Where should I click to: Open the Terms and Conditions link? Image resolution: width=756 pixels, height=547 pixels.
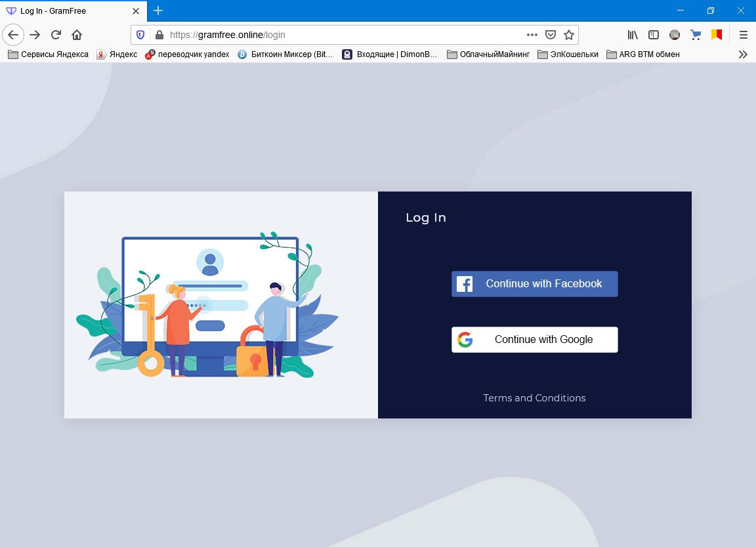pyautogui.click(x=534, y=398)
